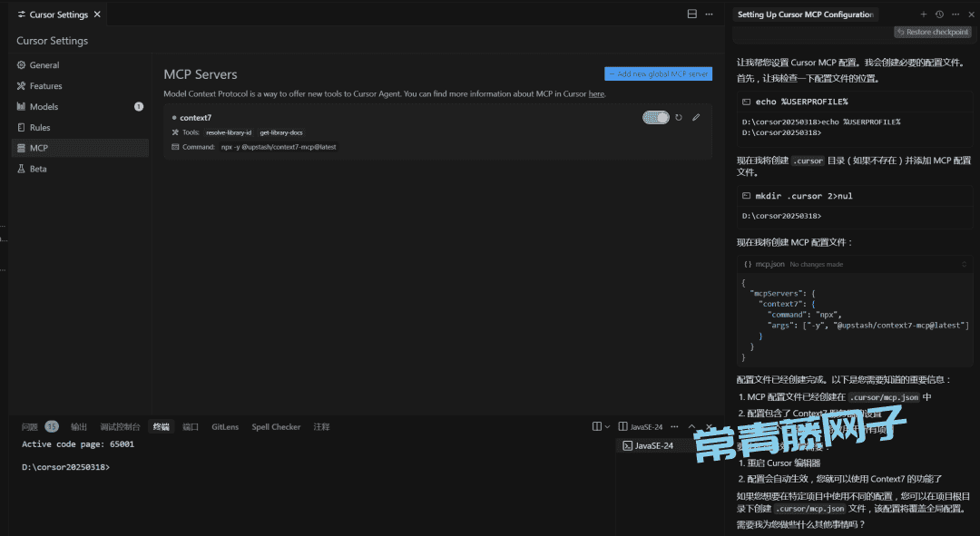
Task: Switch to the 输出 panel tab
Action: pyautogui.click(x=79, y=426)
